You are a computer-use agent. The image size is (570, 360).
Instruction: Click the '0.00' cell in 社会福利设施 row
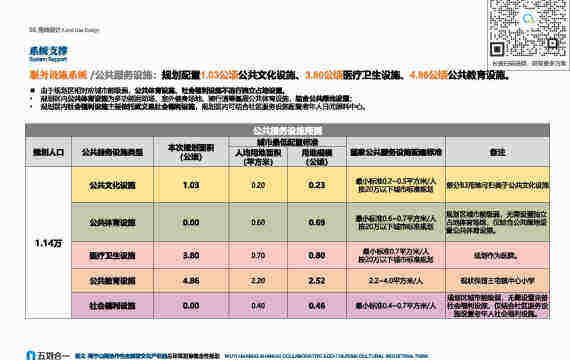pos(191,306)
